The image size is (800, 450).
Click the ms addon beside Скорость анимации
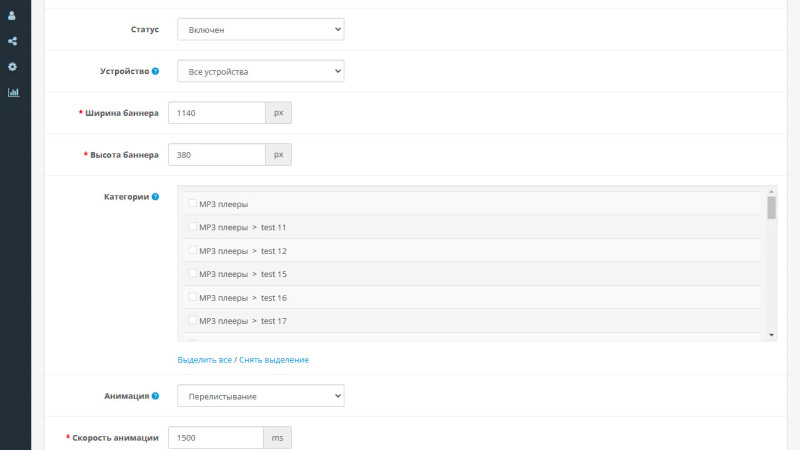[x=278, y=438]
